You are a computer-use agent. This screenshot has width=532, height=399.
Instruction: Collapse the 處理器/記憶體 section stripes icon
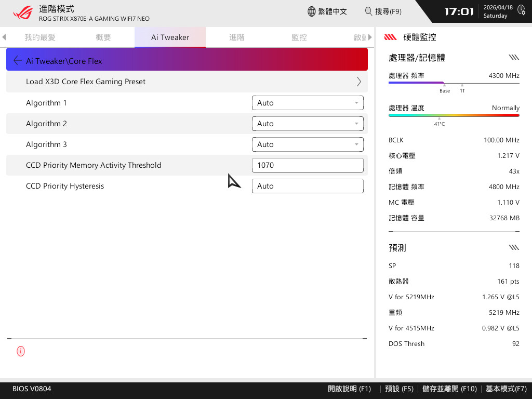[x=514, y=57]
